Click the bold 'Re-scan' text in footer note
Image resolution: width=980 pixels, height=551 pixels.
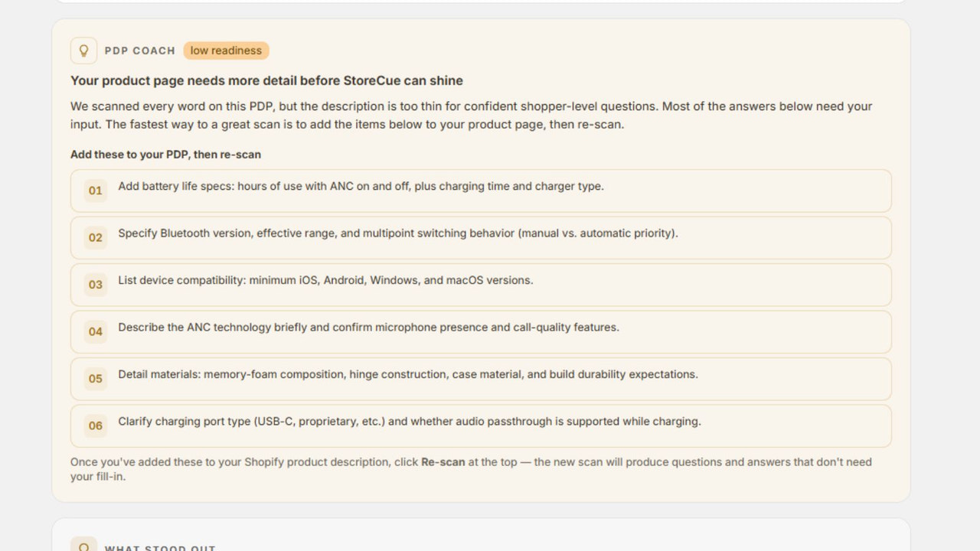(443, 462)
